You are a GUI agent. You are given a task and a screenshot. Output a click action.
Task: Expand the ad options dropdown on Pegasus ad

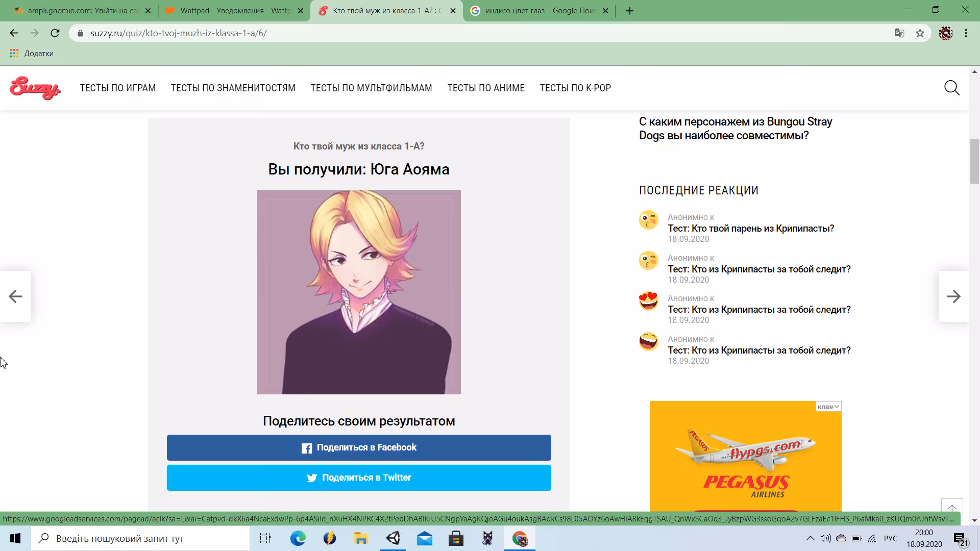[828, 407]
